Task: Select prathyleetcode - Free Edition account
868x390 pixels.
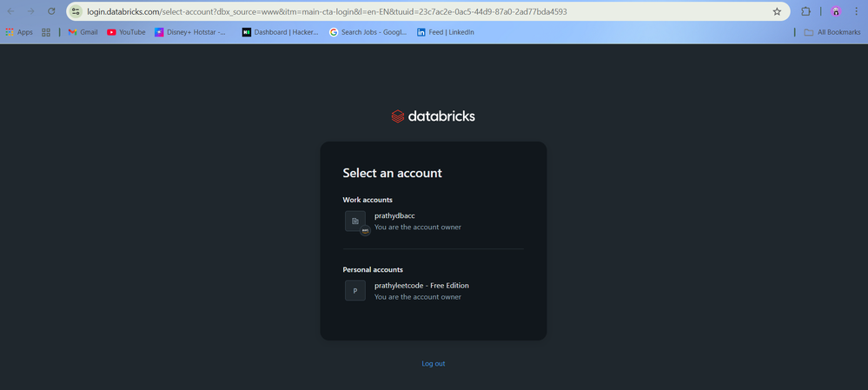Action: [x=433, y=291]
